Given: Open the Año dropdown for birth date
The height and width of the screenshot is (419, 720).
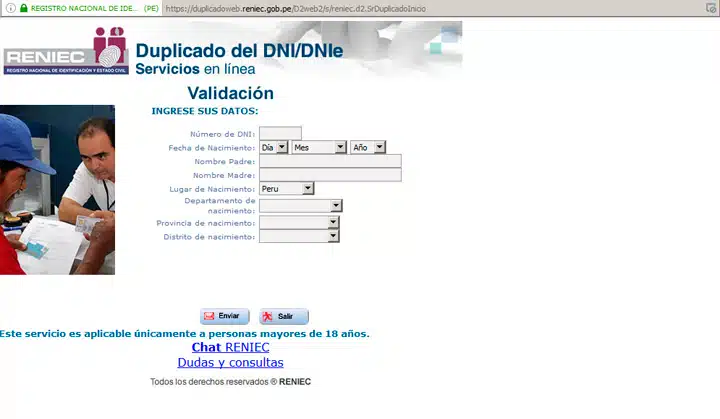Looking at the screenshot, I should pyautogui.click(x=368, y=147).
